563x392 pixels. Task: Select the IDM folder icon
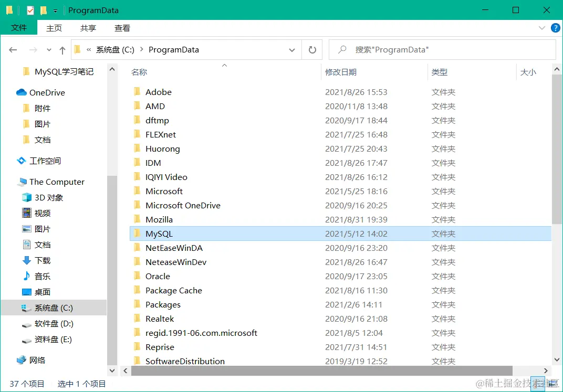137,163
